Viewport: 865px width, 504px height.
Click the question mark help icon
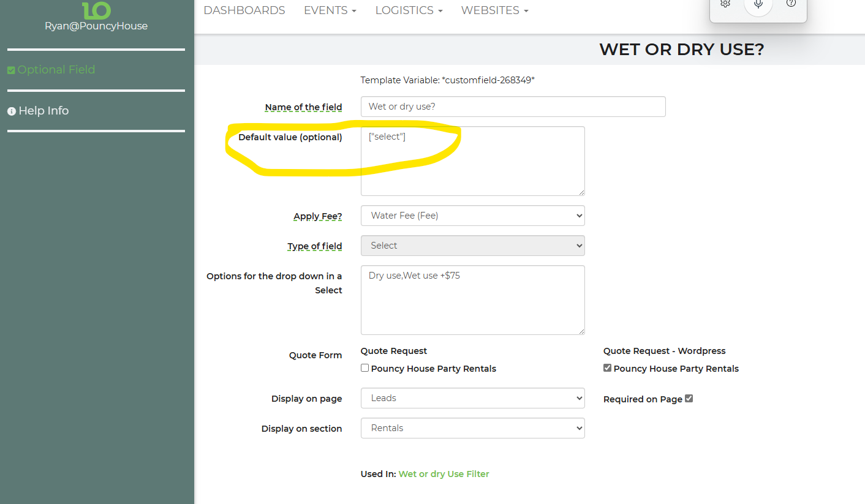[791, 4]
